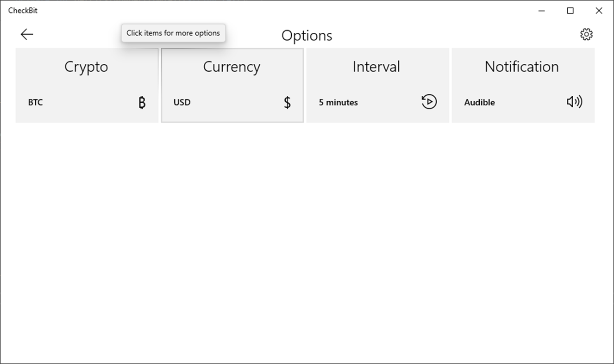The image size is (614, 364).
Task: Change the 5 minutes interval value
Action: 338,102
